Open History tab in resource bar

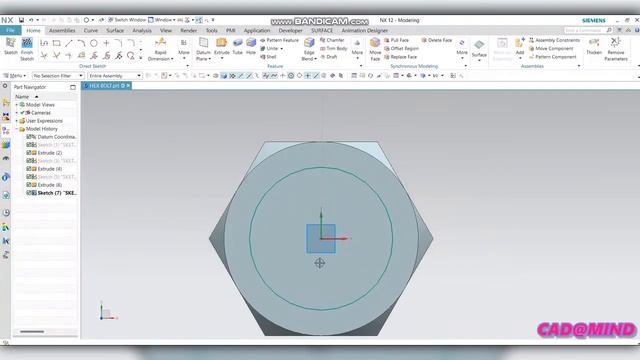[6, 213]
